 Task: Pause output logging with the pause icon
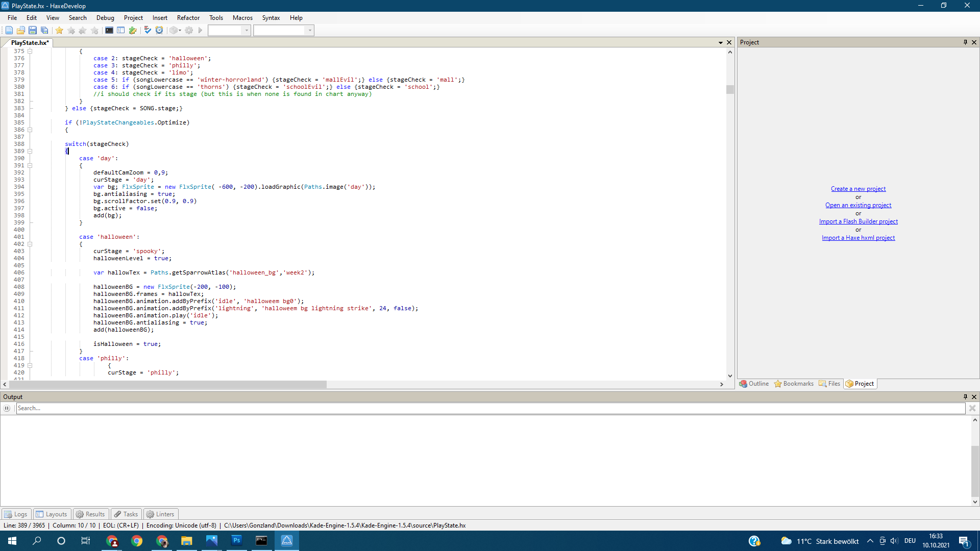[7, 408]
